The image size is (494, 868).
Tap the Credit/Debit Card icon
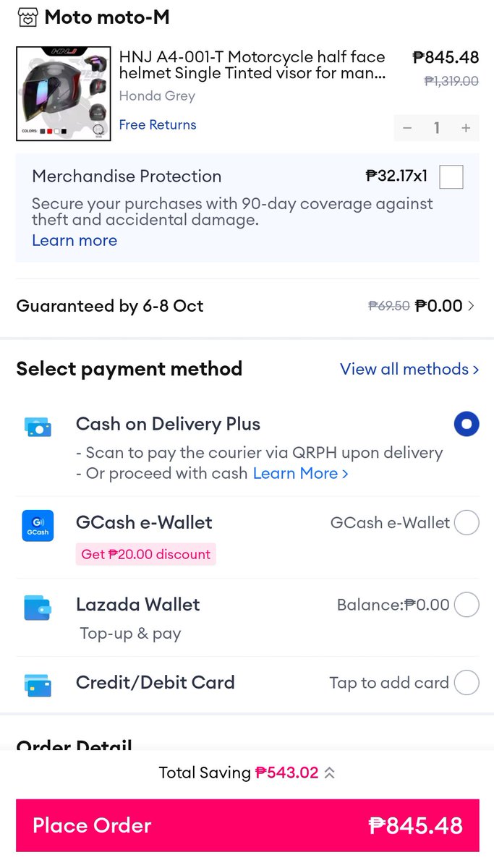click(37, 684)
